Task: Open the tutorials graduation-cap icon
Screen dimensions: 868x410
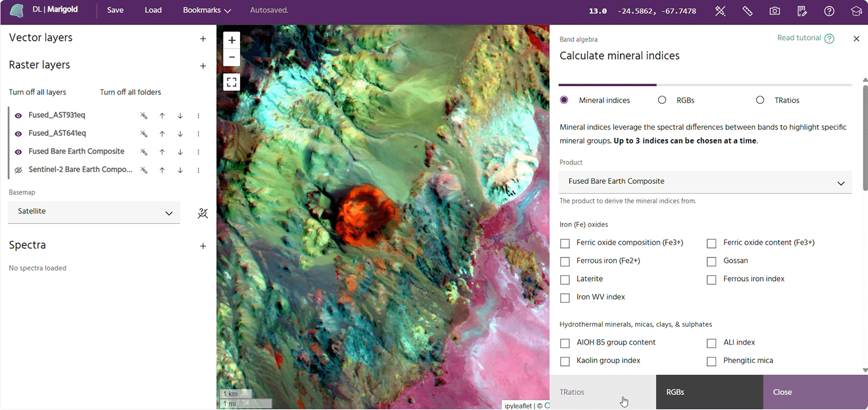Action: pyautogui.click(x=856, y=11)
